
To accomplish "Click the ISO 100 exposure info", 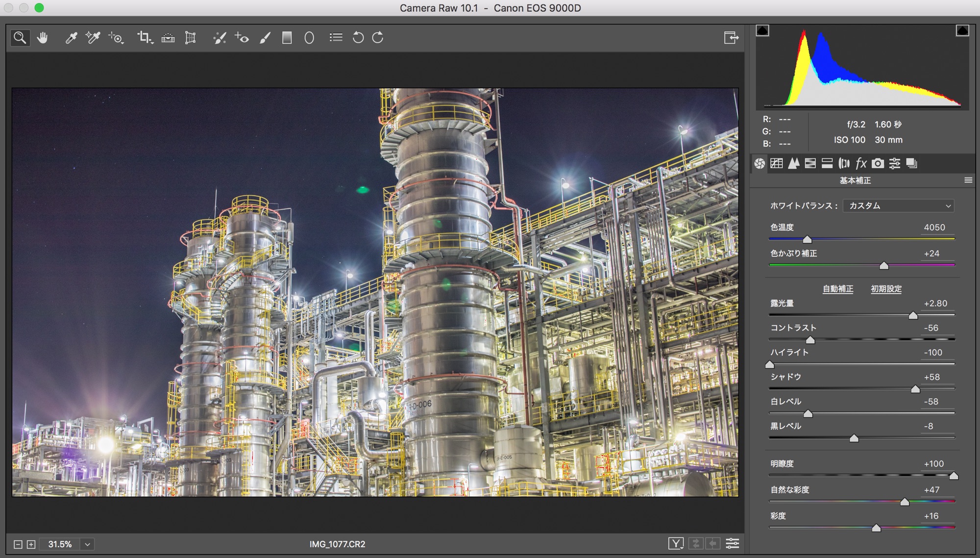I will 850,140.
